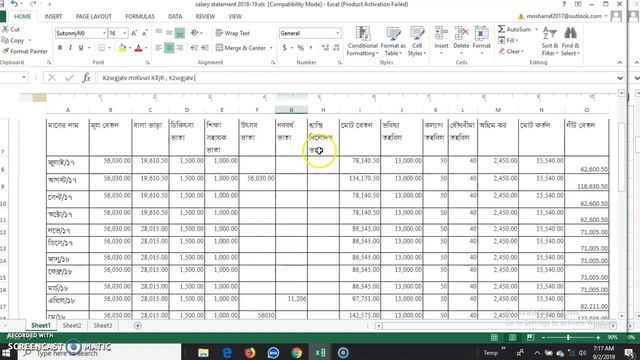Image resolution: width=640 pixels, height=360 pixels.
Task: Click the Copy button
Action: [13, 40]
